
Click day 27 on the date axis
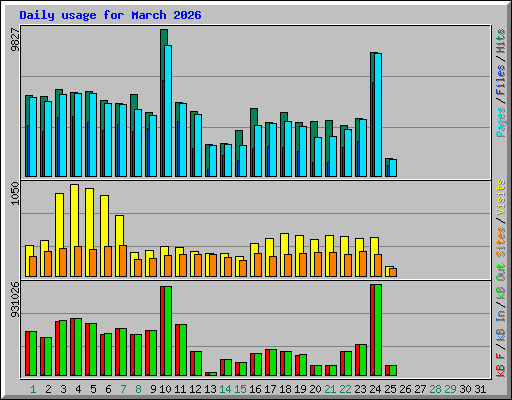tap(420, 389)
